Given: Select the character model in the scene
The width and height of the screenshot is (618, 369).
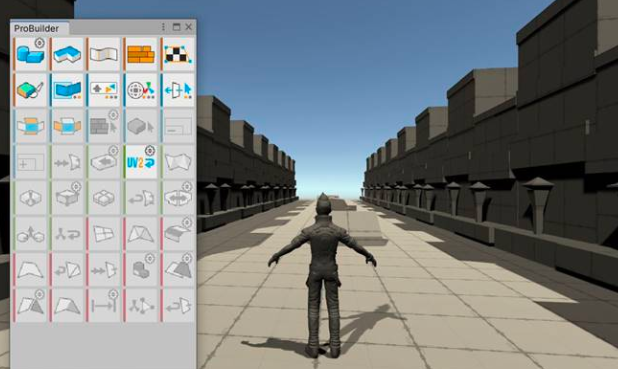Looking at the screenshot, I should (x=322, y=276).
